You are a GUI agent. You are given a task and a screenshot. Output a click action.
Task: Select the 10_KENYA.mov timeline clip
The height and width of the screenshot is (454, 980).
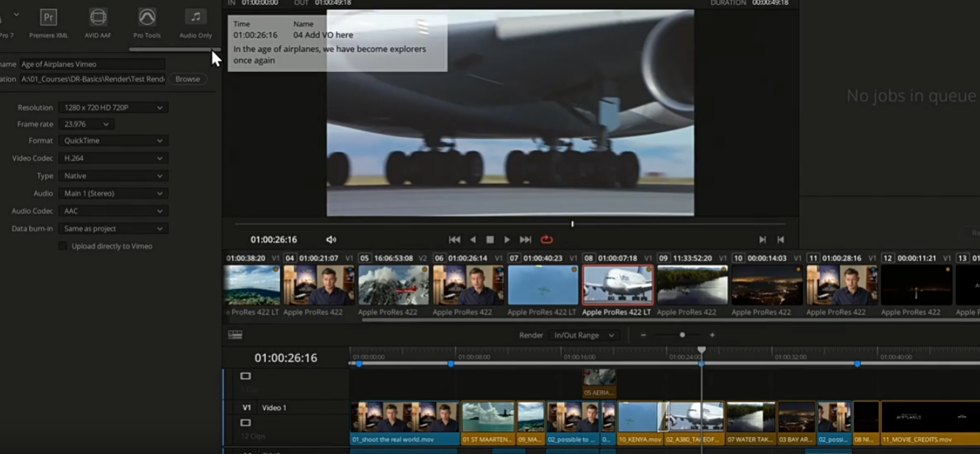pos(640,423)
